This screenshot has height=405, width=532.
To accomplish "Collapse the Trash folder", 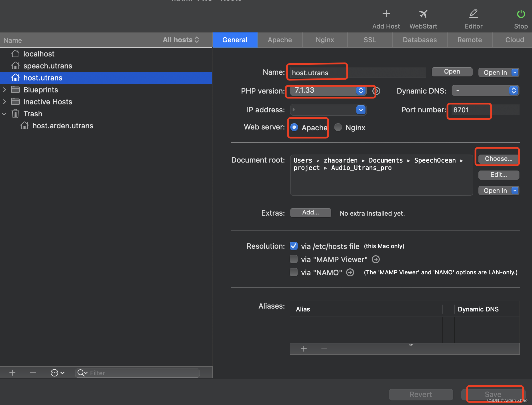I will (x=4, y=114).
